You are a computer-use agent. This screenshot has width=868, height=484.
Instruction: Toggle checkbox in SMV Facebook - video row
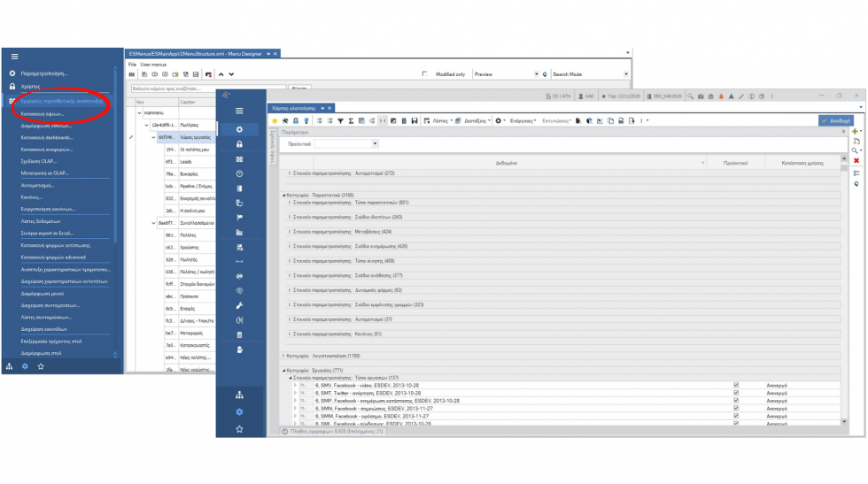[x=736, y=385]
